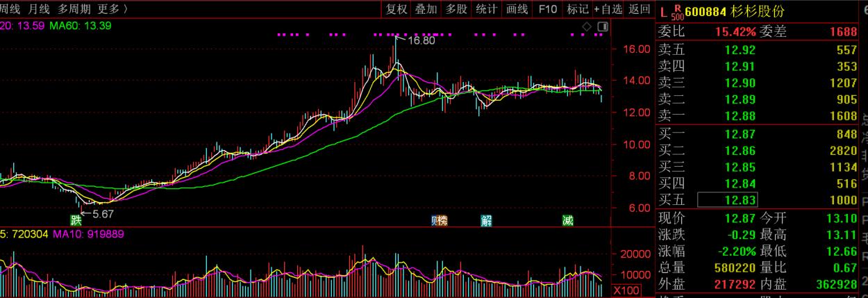Click the 委差 value 1688
Viewport: 868px width, 298px height.
point(843,32)
